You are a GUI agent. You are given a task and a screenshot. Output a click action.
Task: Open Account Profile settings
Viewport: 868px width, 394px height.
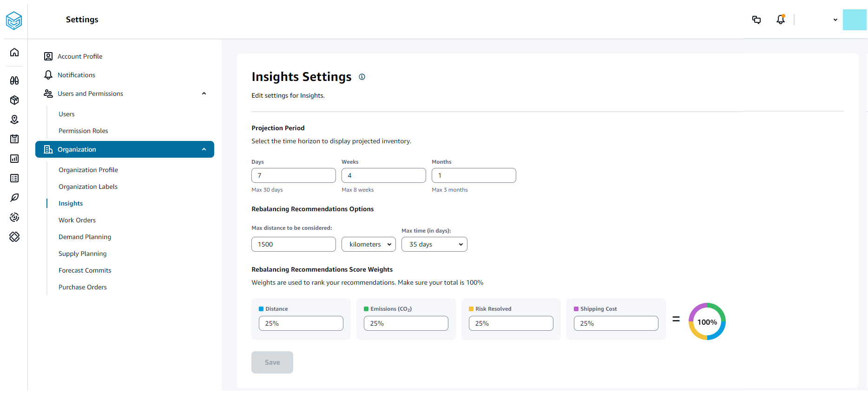point(80,56)
